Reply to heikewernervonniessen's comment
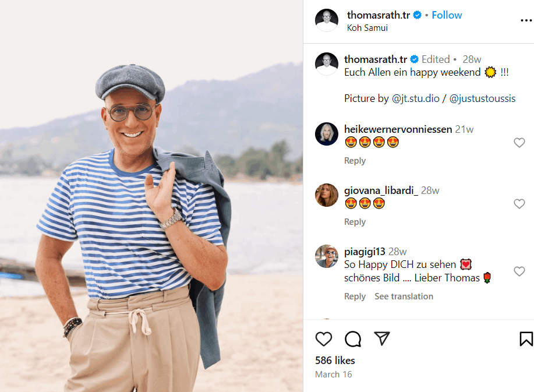The image size is (534, 392). [355, 161]
